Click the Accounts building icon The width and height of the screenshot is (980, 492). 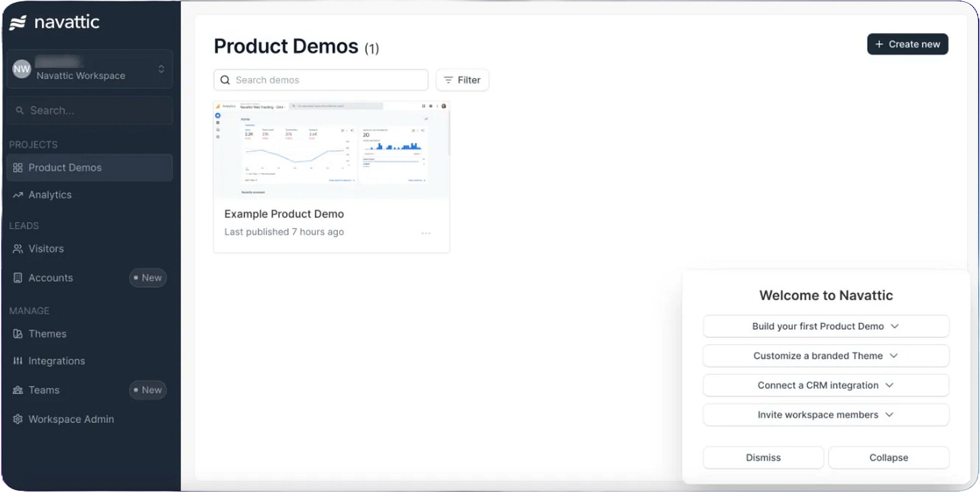pos(18,277)
